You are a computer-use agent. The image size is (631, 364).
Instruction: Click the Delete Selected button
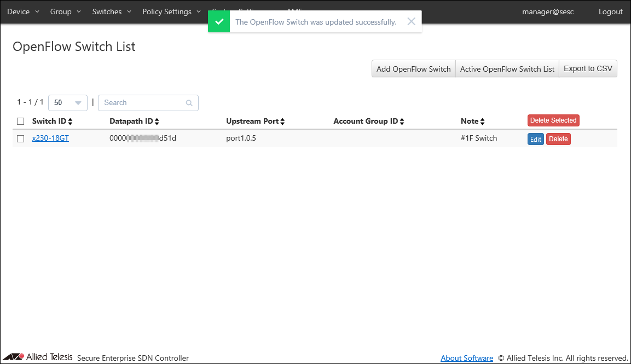(553, 120)
